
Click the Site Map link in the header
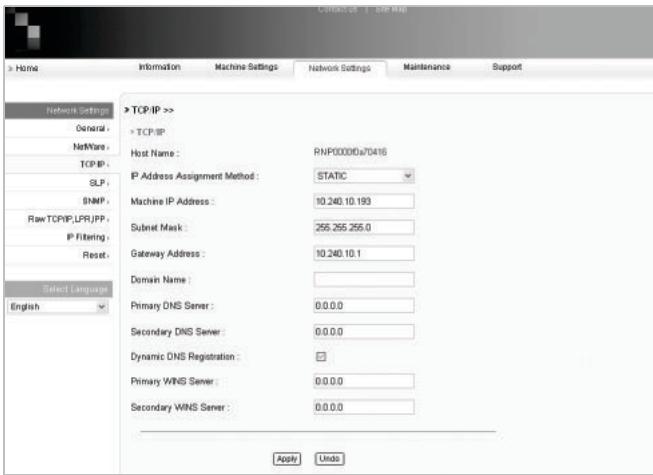tap(391, 9)
